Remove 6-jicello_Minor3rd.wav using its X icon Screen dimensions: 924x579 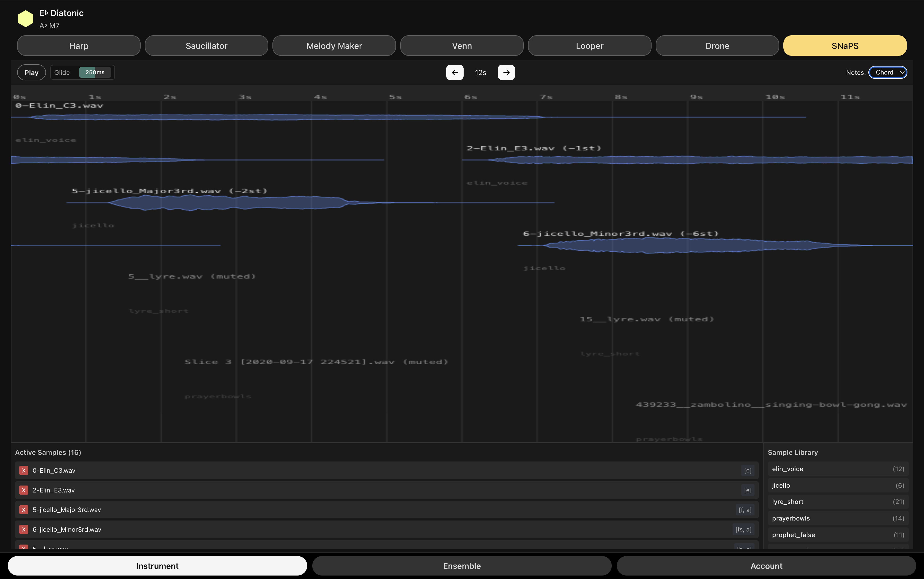coord(23,529)
